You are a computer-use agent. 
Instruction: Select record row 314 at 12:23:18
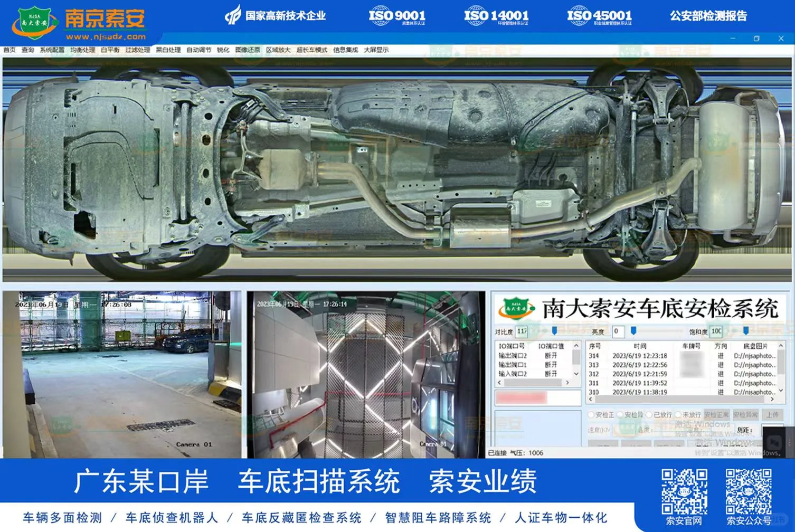(x=682, y=356)
